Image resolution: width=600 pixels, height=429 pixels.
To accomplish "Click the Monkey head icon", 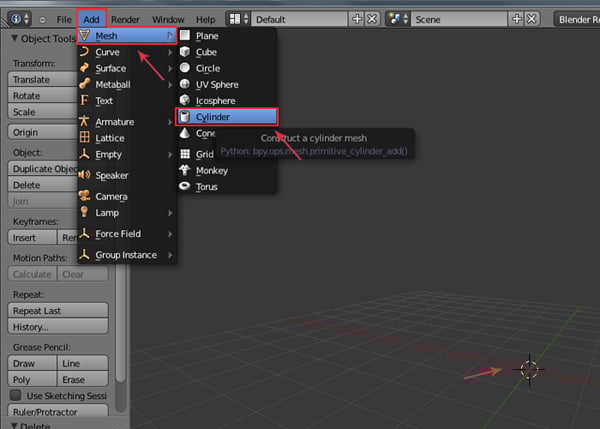I will point(185,170).
